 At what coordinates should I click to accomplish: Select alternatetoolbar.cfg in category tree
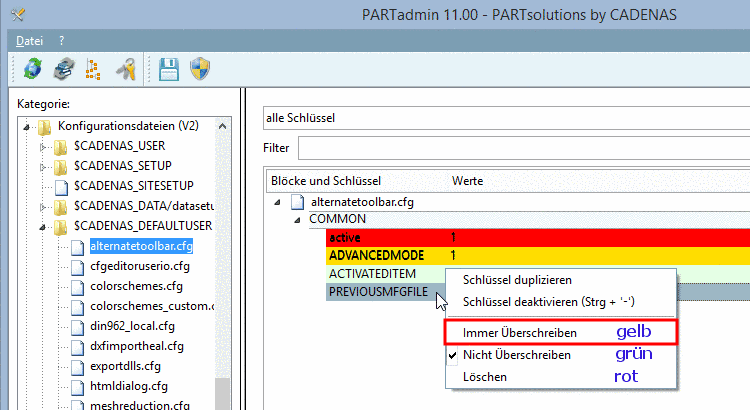click(x=141, y=246)
